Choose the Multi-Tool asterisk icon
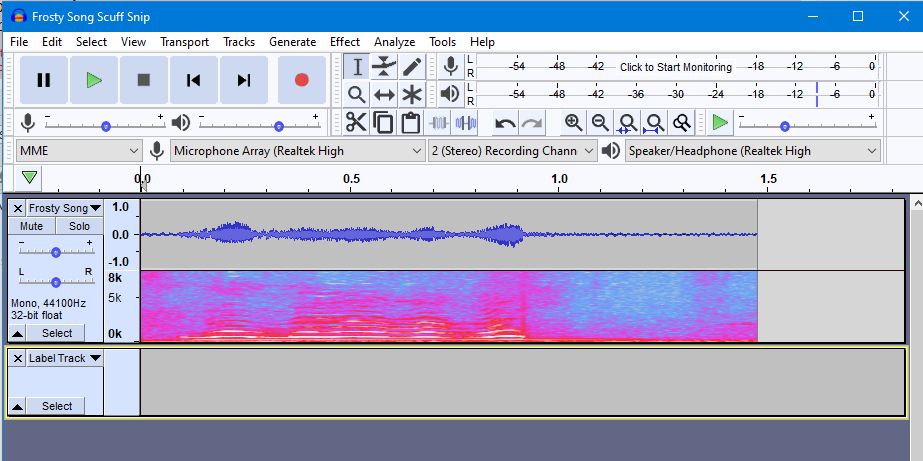923x461 pixels. 411,95
